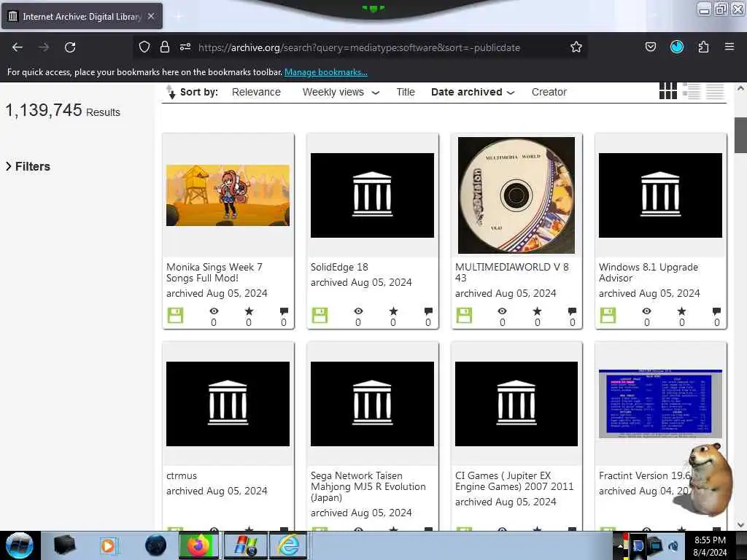Screen dimensions: 747x560
Task: Open the SolidEdge 18 item title
Action: pos(339,267)
